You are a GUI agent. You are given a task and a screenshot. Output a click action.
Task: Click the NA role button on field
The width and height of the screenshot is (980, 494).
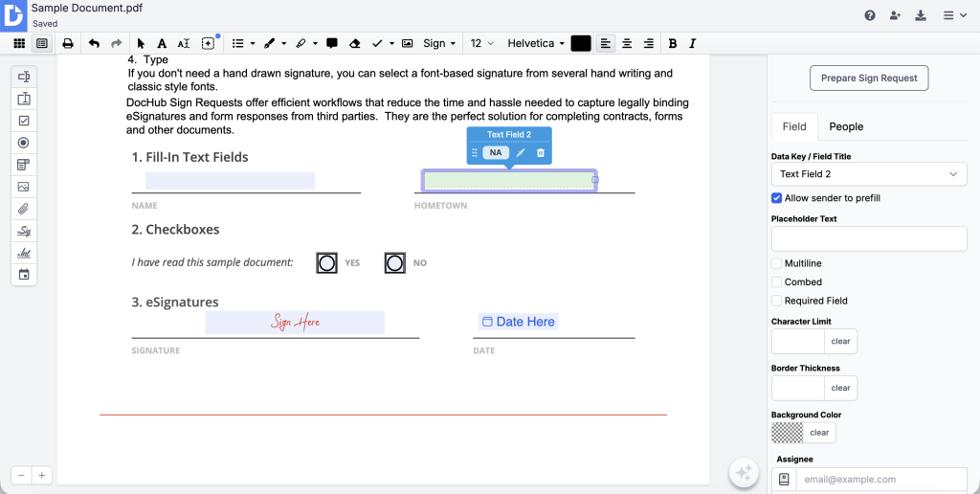point(496,152)
